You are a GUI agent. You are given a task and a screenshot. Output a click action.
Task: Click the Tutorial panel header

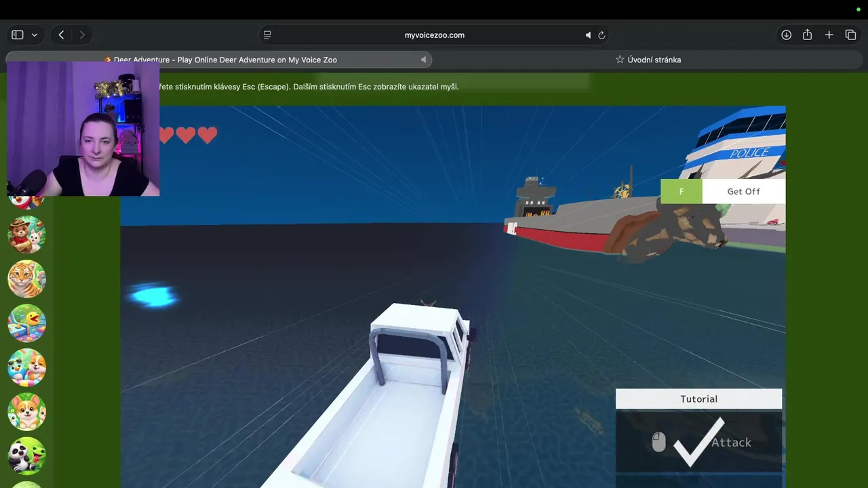click(698, 399)
